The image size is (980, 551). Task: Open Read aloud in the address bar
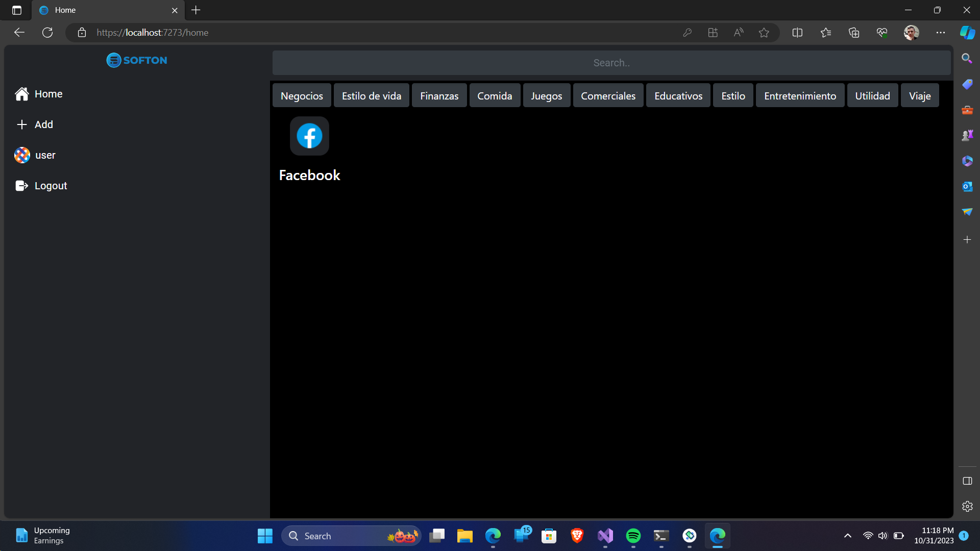pos(739,33)
